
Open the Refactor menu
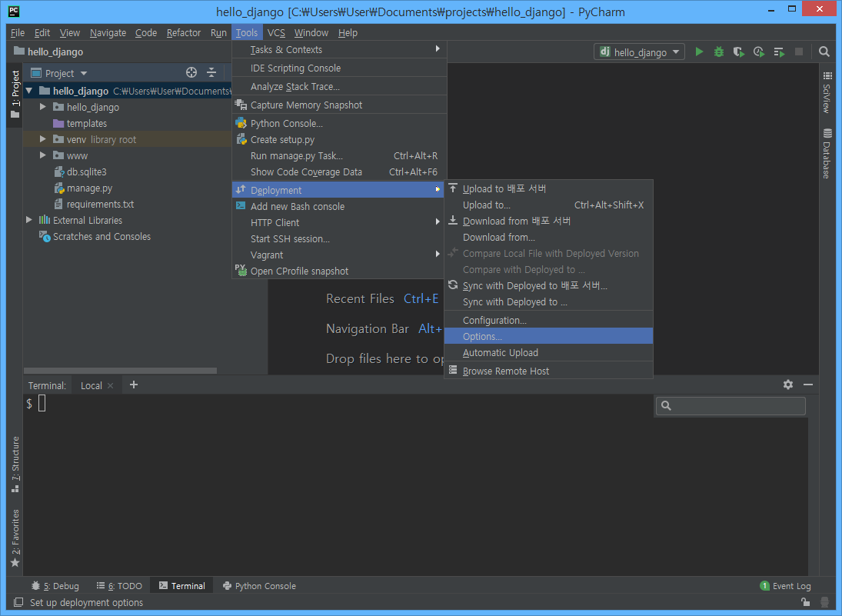click(x=184, y=33)
